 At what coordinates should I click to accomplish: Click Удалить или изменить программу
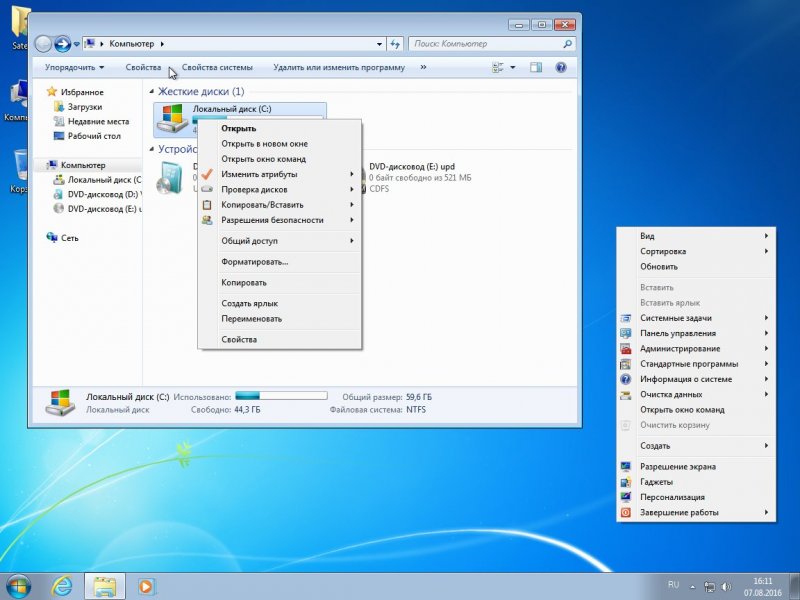(x=339, y=67)
